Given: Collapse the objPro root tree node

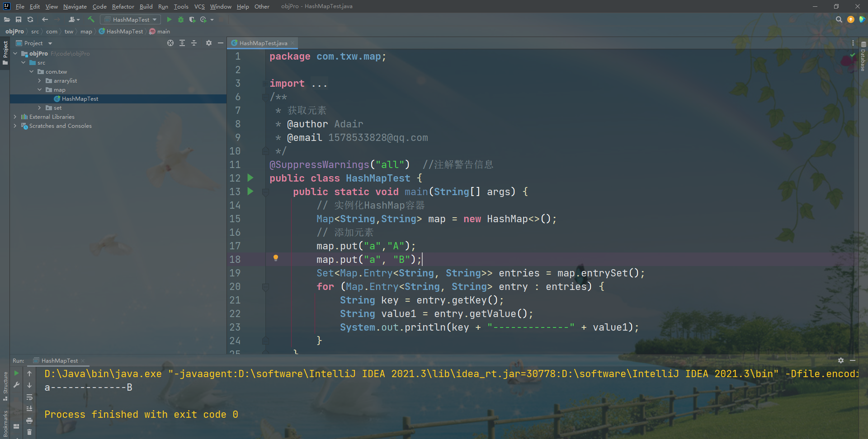Looking at the screenshot, I should pyautogui.click(x=15, y=53).
